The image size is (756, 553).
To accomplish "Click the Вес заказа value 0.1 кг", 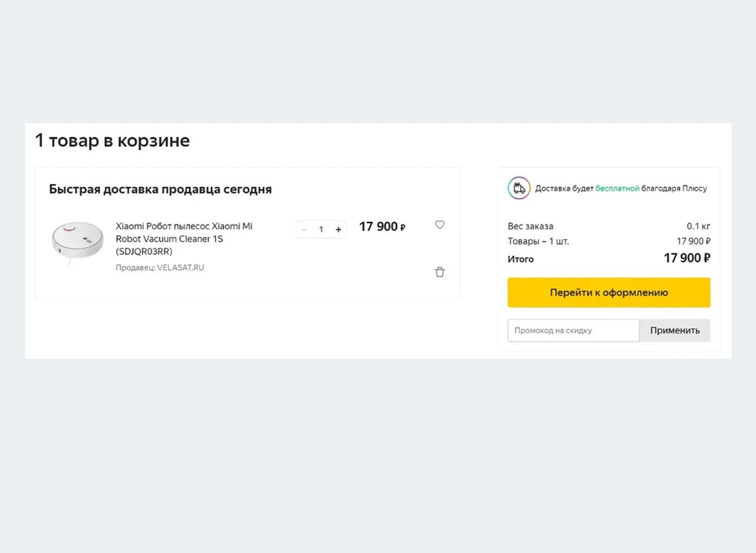I will pos(698,227).
